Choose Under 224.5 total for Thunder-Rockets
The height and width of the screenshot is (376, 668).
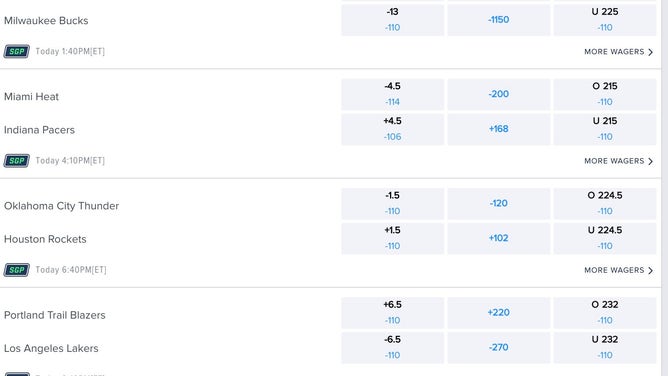click(x=605, y=238)
